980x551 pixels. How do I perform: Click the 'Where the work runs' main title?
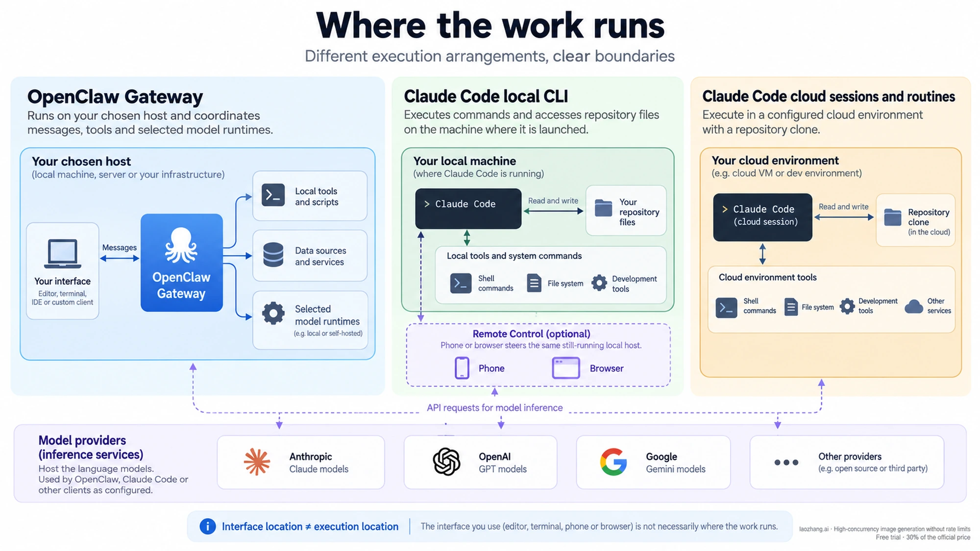(x=490, y=25)
